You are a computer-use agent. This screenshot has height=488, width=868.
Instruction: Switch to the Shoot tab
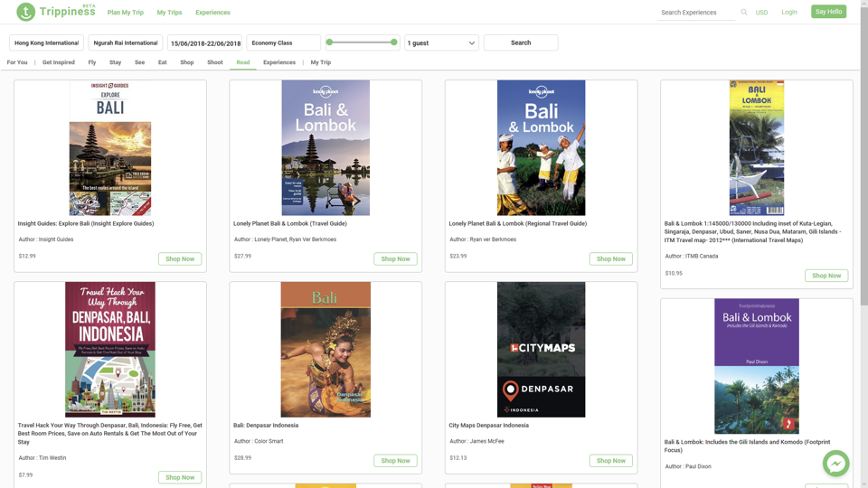pos(215,62)
